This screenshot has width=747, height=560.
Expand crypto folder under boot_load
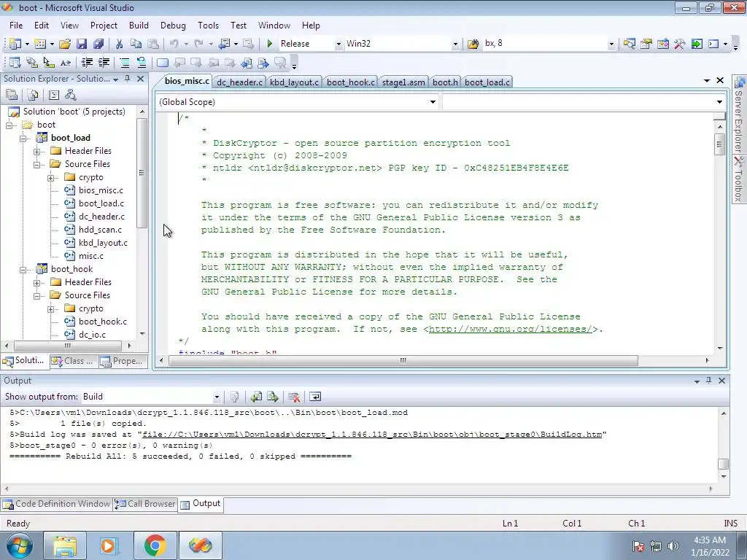coord(50,178)
